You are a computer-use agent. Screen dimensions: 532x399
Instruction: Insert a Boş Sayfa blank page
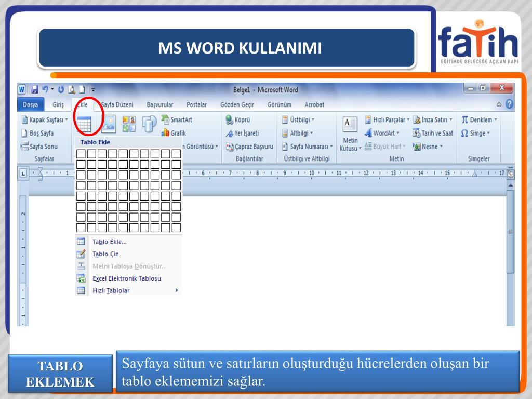coord(37,133)
